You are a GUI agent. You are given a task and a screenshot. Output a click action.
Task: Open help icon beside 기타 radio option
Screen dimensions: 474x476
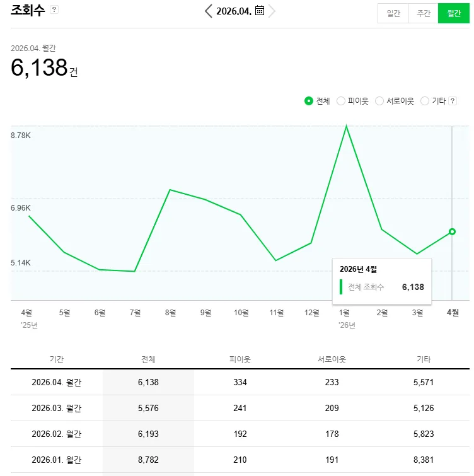pos(453,101)
